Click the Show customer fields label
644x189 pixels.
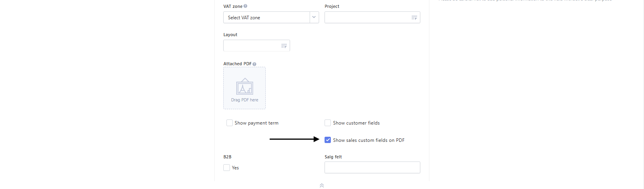click(356, 123)
